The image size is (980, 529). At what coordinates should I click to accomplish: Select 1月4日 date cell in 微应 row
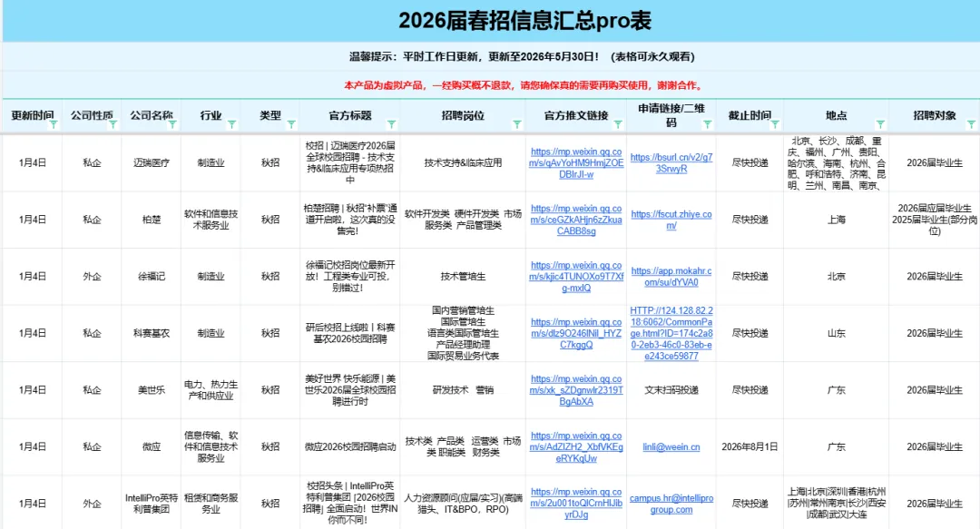pyautogui.click(x=33, y=447)
